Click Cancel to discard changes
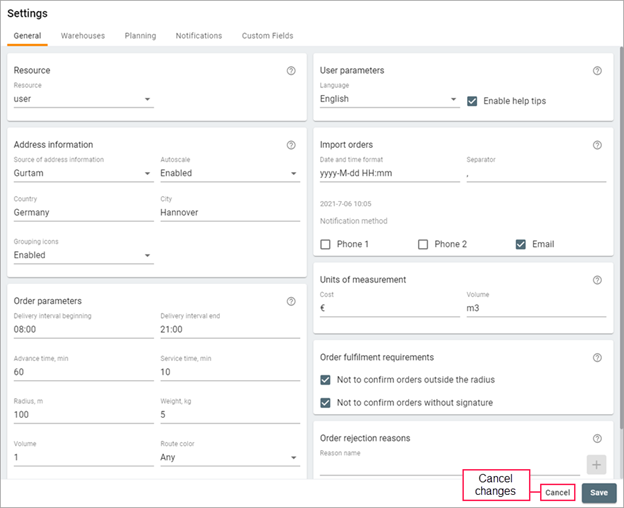The width and height of the screenshot is (624, 508). (557, 493)
